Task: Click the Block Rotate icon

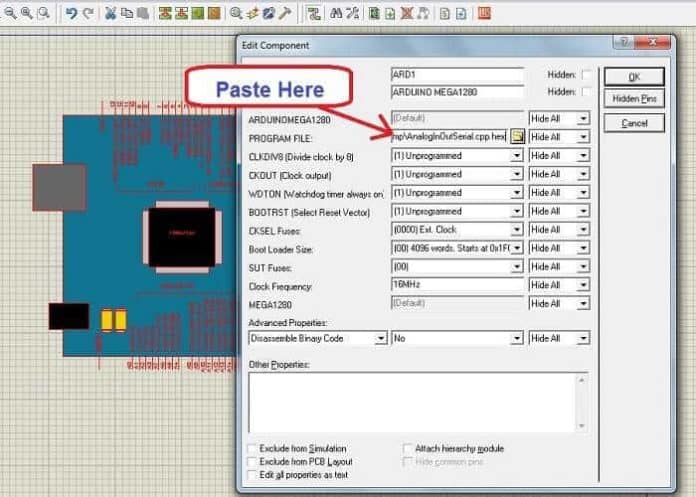Action: [x=198, y=13]
